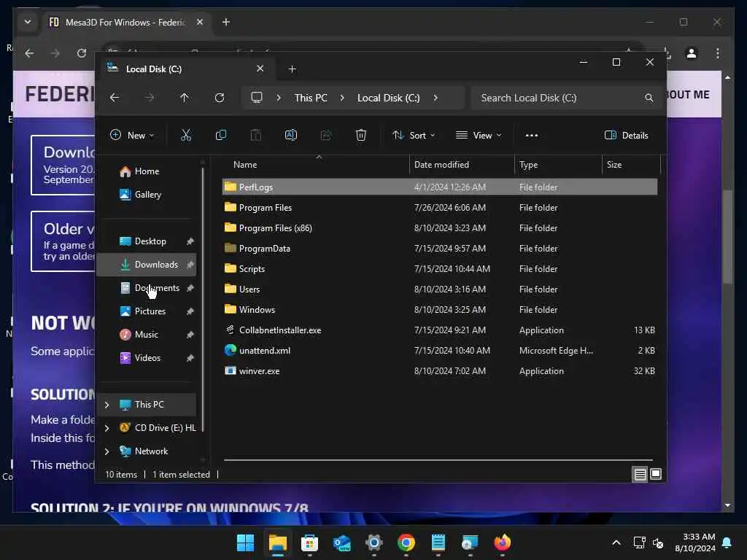
Task: Click the Cut scissors icon in Explorer toolbar
Action: (186, 135)
